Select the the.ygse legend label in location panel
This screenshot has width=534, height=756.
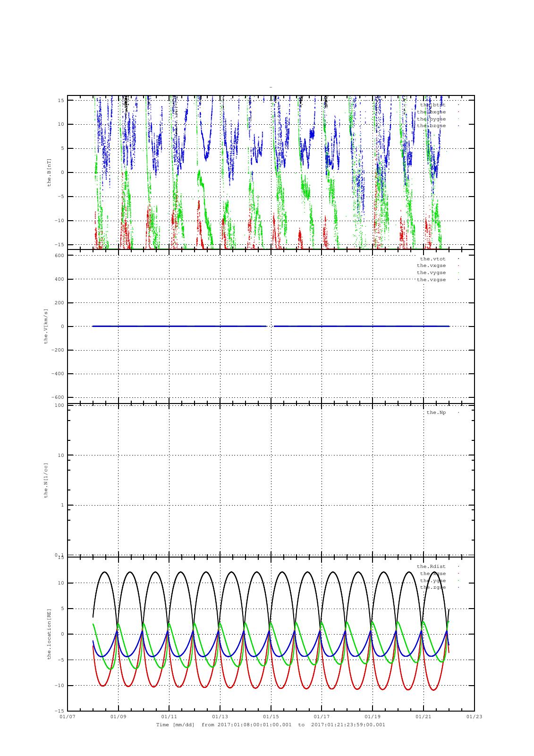[x=432, y=581]
